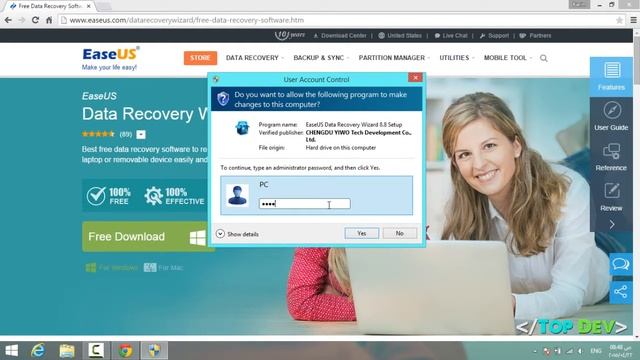Open File Explorer from taskbar
This screenshot has width=640, height=360.
coord(67,350)
